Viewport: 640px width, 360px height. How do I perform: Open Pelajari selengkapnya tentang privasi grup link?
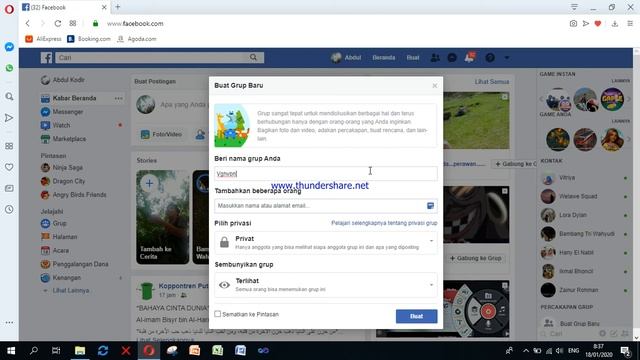pyautogui.click(x=384, y=223)
